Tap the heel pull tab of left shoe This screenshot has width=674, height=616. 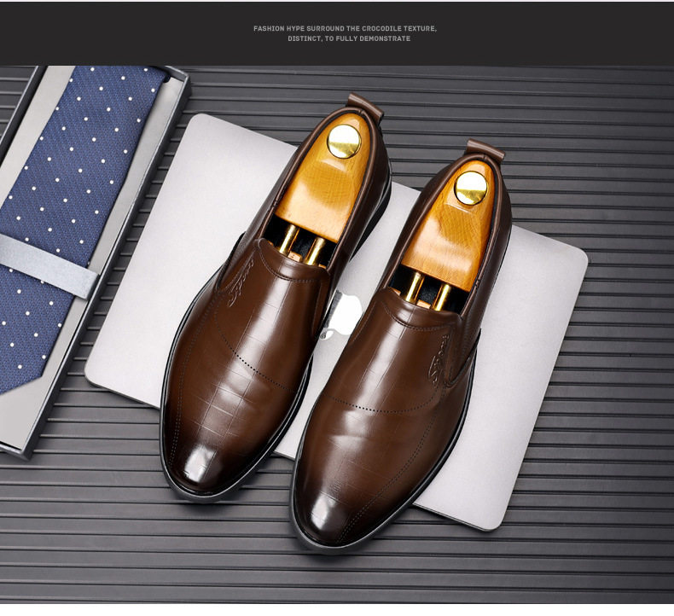pyautogui.click(x=365, y=105)
